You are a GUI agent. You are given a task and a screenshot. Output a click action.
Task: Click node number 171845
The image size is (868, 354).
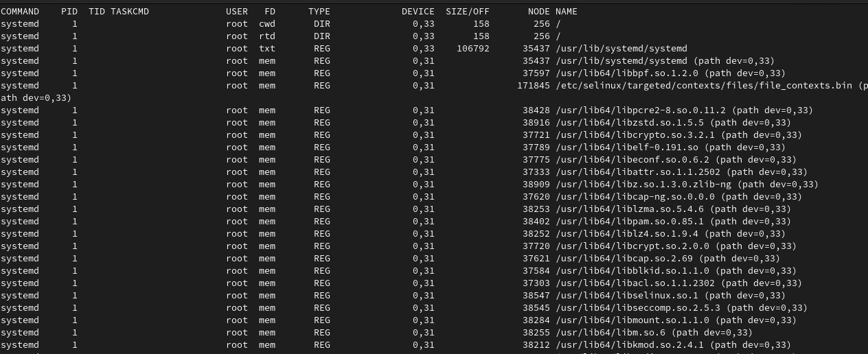pyautogui.click(x=534, y=86)
